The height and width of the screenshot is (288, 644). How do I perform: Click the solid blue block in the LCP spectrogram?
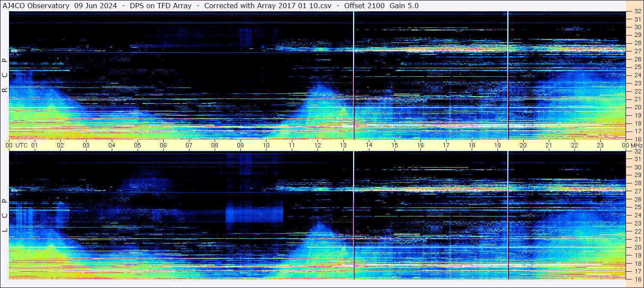(x=255, y=213)
